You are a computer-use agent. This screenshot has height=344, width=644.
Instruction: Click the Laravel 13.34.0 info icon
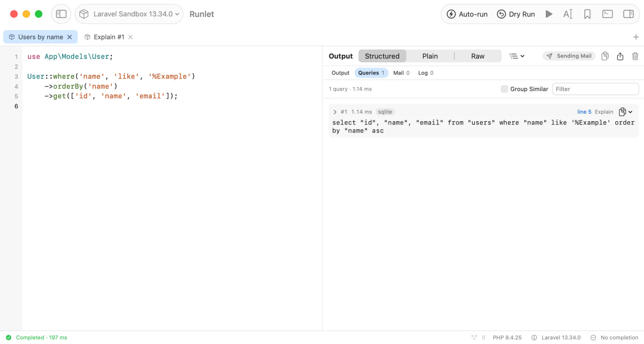coord(534,338)
